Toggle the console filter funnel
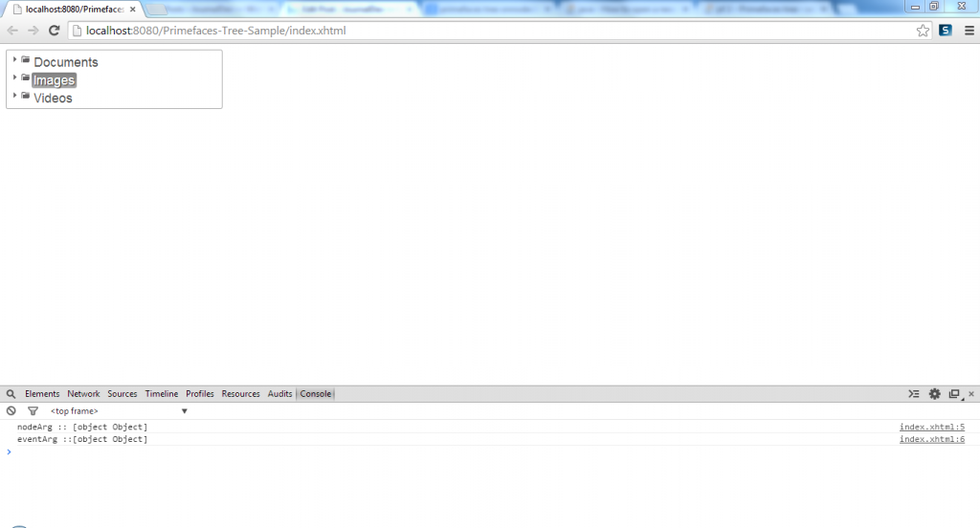The height and width of the screenshot is (528, 980). point(33,410)
